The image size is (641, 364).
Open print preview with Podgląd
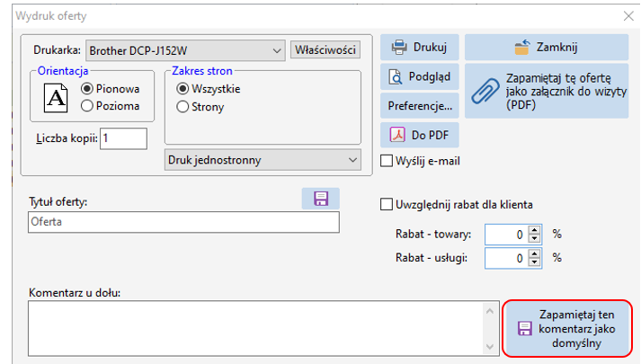[x=420, y=76]
